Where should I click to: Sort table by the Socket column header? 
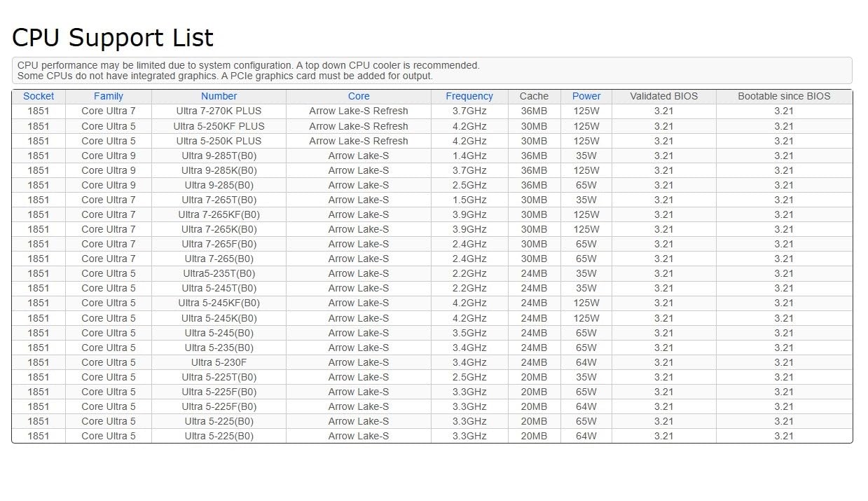[39, 96]
